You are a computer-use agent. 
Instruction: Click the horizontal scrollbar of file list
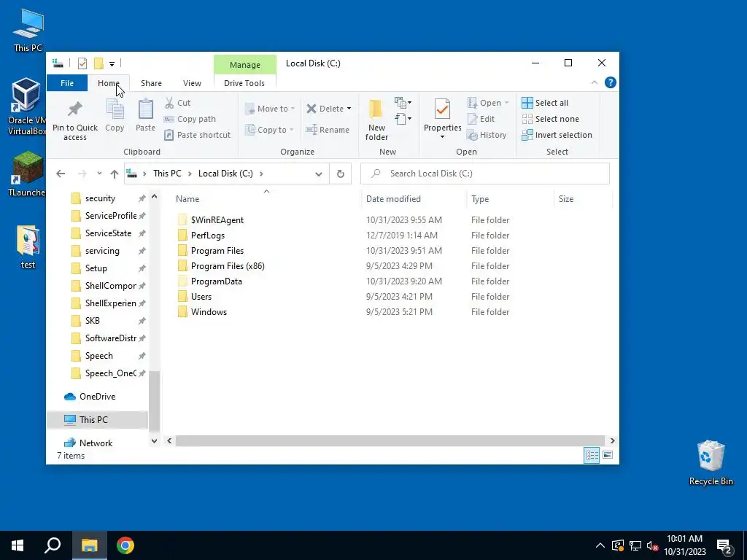[x=391, y=441]
